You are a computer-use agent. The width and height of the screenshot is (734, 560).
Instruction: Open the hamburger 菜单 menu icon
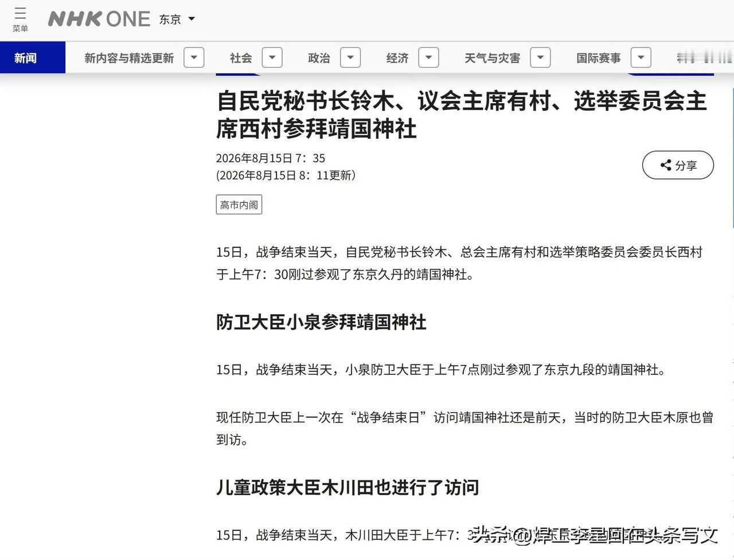pyautogui.click(x=20, y=19)
